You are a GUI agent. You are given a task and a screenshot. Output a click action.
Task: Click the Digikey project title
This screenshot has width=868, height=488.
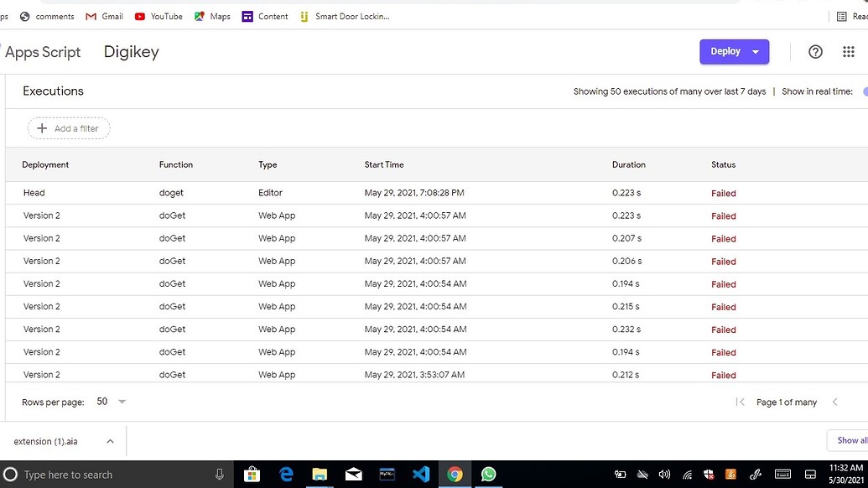pyautogui.click(x=131, y=52)
